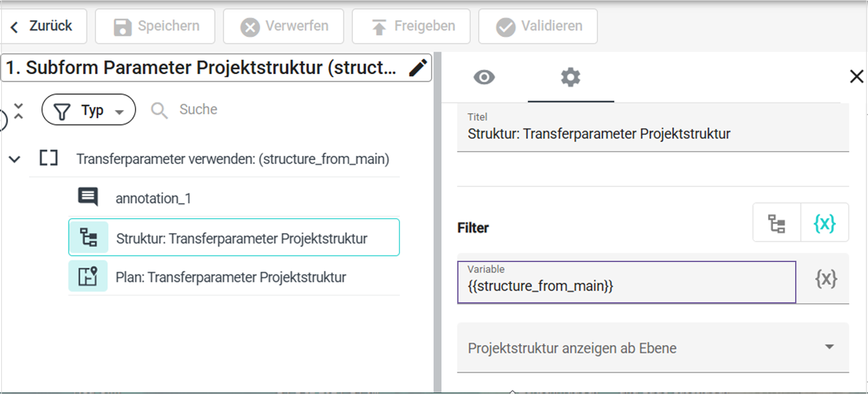The image size is (868, 394).
Task: Open the Typ filter dropdown
Action: 89,111
